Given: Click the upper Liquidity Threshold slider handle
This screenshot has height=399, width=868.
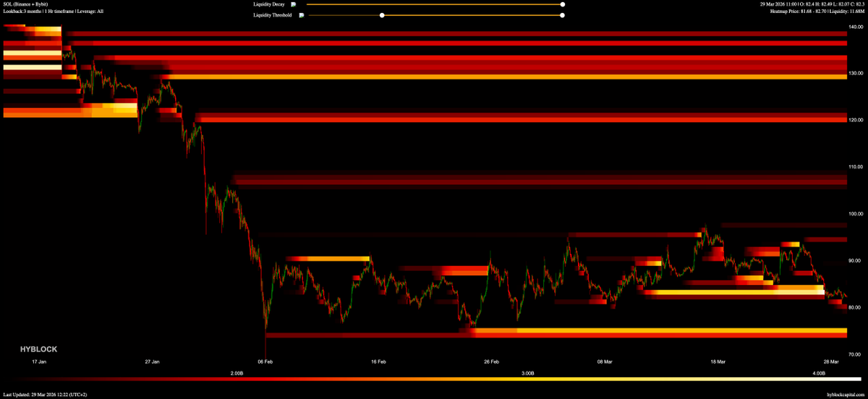Looking at the screenshot, I should [563, 14].
